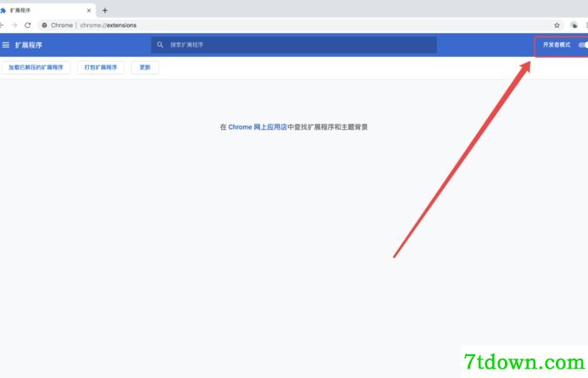
Task: Select the 扩展程序 browser tab
Action: (x=47, y=10)
